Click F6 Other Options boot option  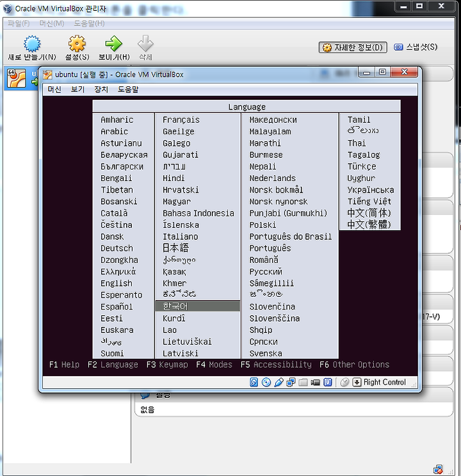pos(354,365)
